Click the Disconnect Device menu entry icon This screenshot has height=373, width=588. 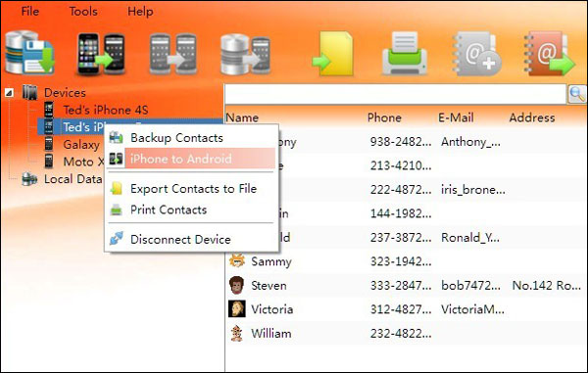[116, 239]
